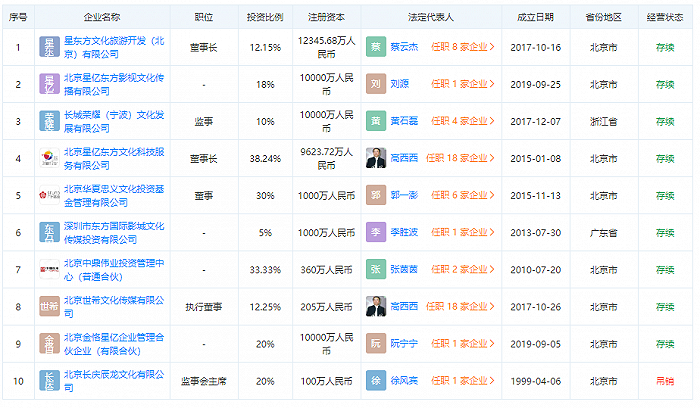
Task: Click 高西西's photo avatar in row 8
Action: 376,306
